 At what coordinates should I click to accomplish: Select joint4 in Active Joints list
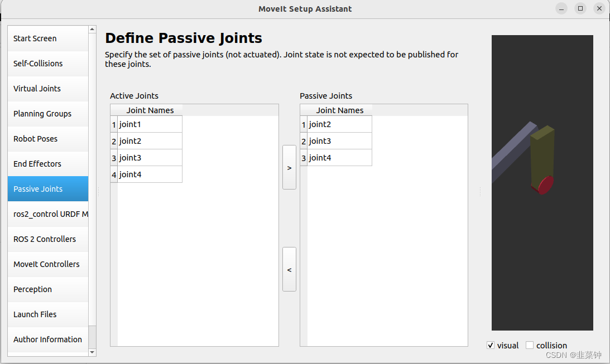point(150,174)
